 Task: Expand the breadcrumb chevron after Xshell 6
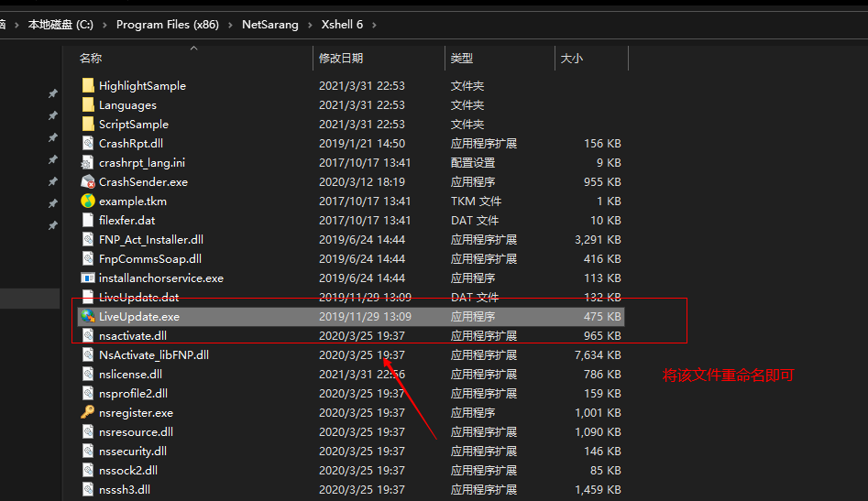coord(374,25)
